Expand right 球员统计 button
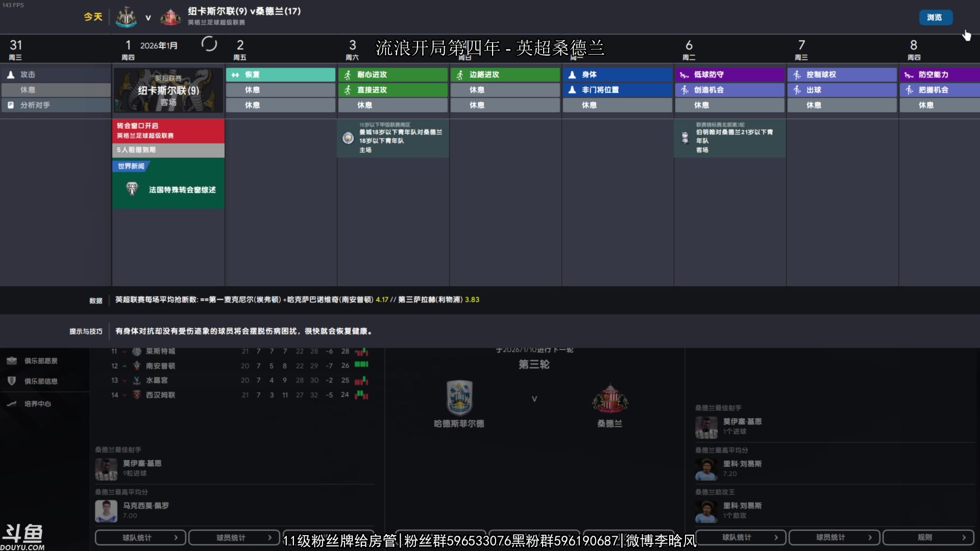This screenshot has width=980, height=551. click(834, 538)
